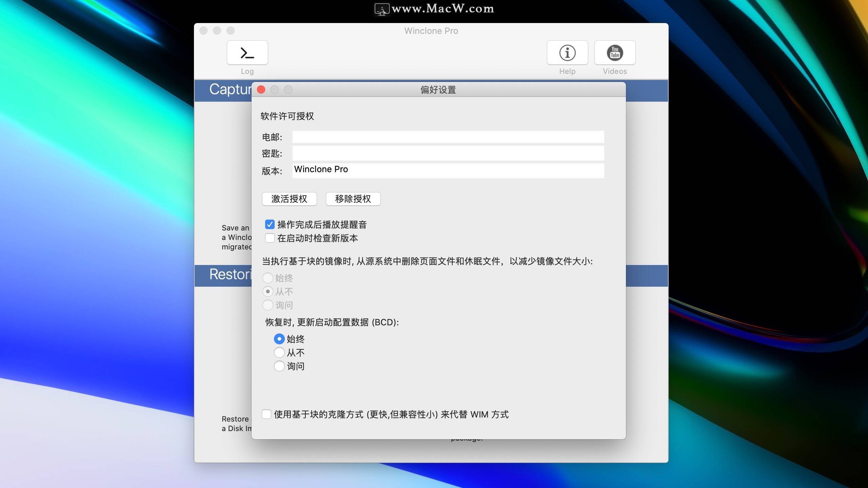Click the 移除授权 remove license button
Screen dimensions: 868x488
point(353,199)
